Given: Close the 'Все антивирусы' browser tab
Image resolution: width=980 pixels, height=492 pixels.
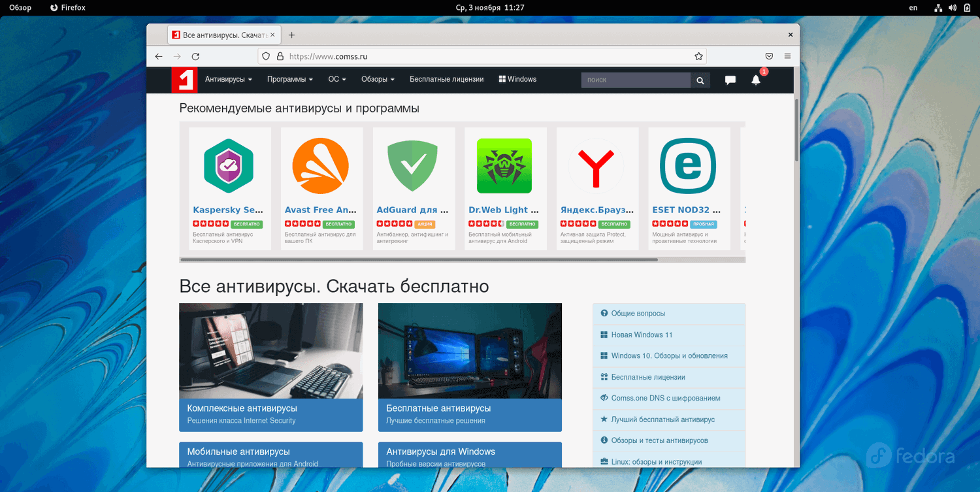Looking at the screenshot, I should coord(273,35).
